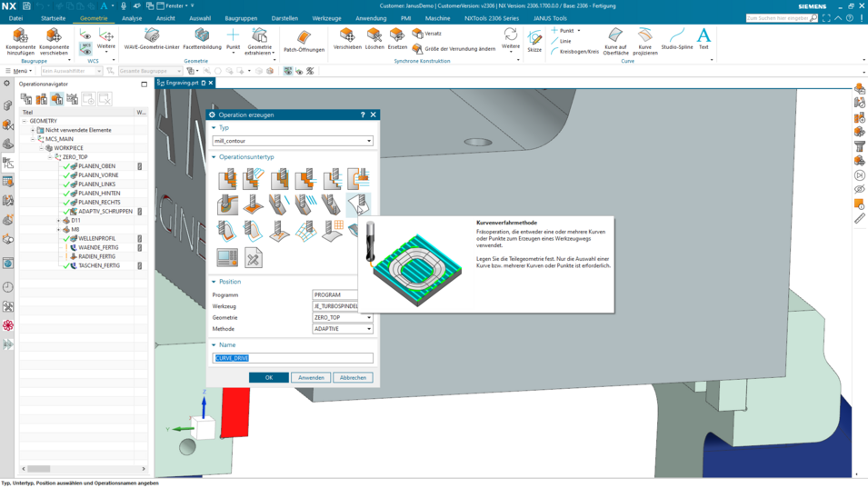
Task: Switch navigator to Program Order view icon
Action: point(26,99)
